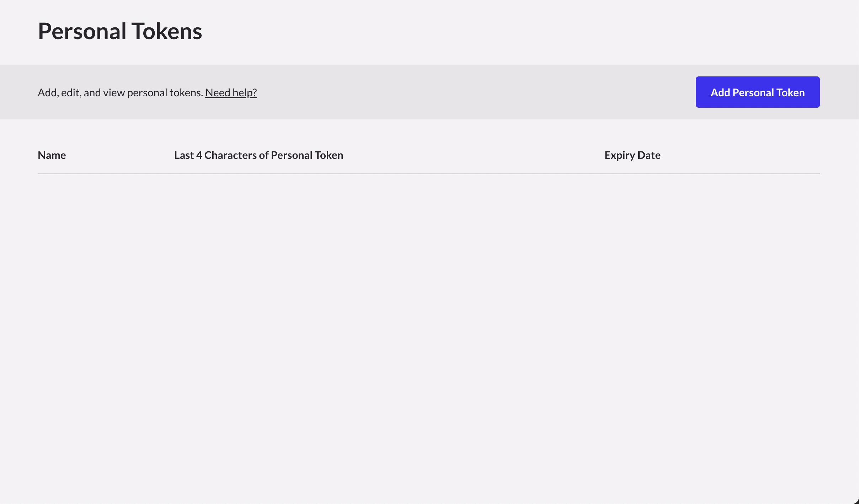
Task: Get help with personal tokens
Action: pos(231,92)
